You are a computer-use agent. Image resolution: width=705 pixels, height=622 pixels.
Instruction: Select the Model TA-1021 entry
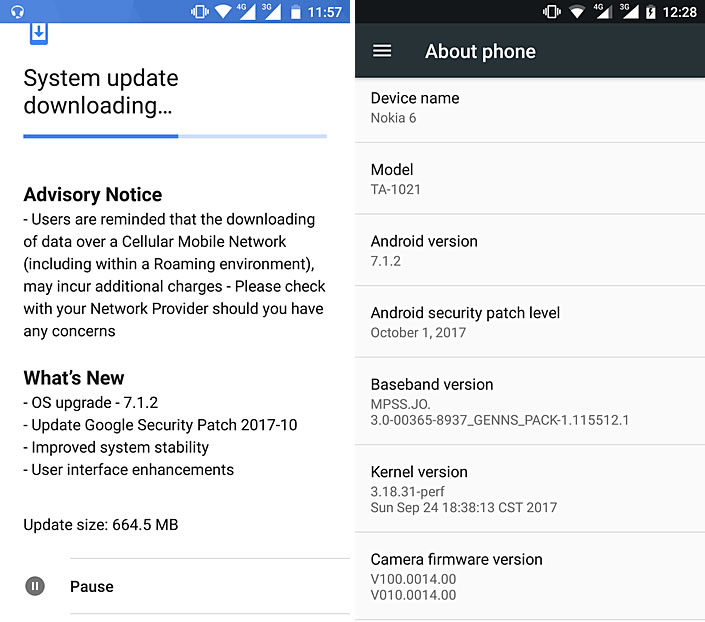(530, 179)
